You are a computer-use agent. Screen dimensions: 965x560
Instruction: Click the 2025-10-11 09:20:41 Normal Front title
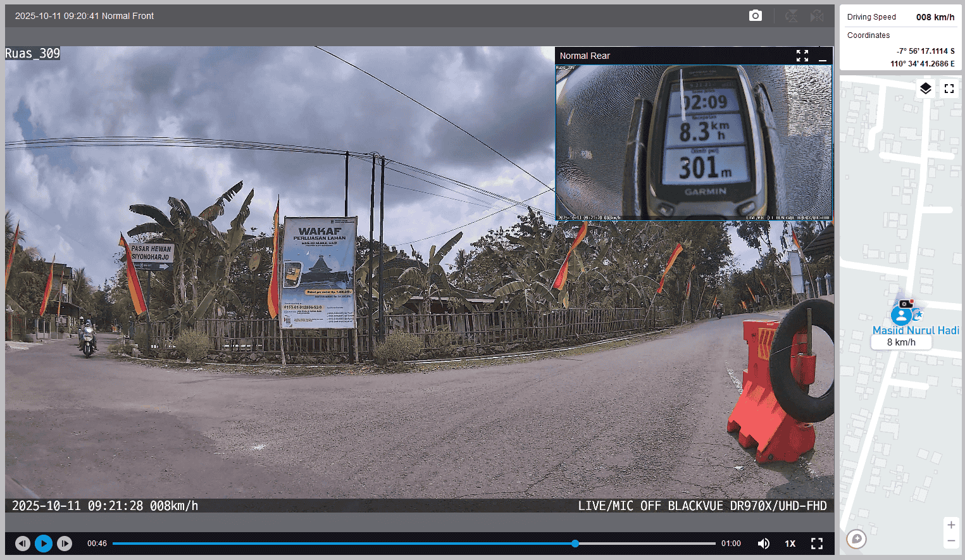[x=84, y=16]
